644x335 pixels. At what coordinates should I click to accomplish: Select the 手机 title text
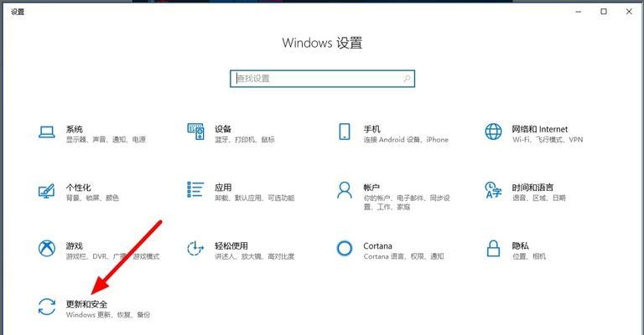point(371,129)
